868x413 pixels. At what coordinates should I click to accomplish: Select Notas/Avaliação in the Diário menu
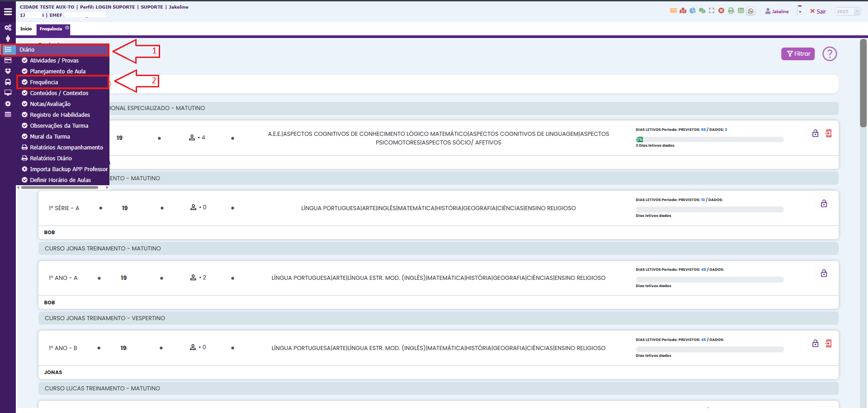50,104
